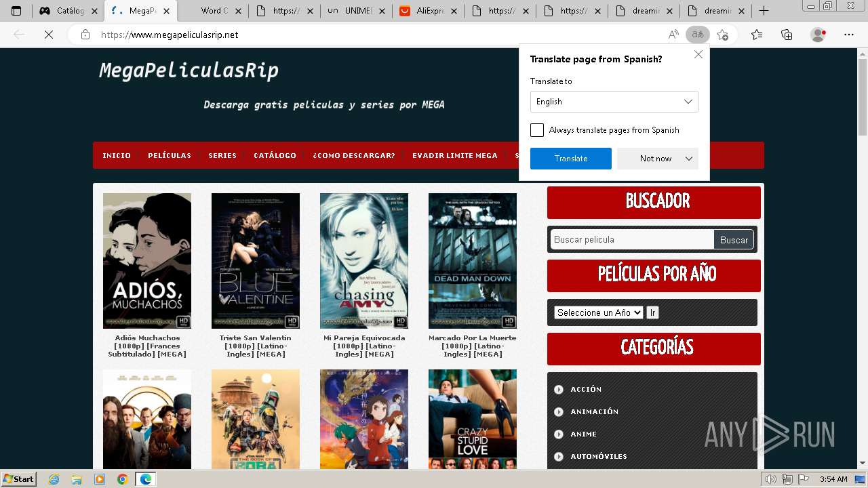Open EVADIR LIMITE MEGA menu item
This screenshot has width=868, height=488.
(x=455, y=155)
